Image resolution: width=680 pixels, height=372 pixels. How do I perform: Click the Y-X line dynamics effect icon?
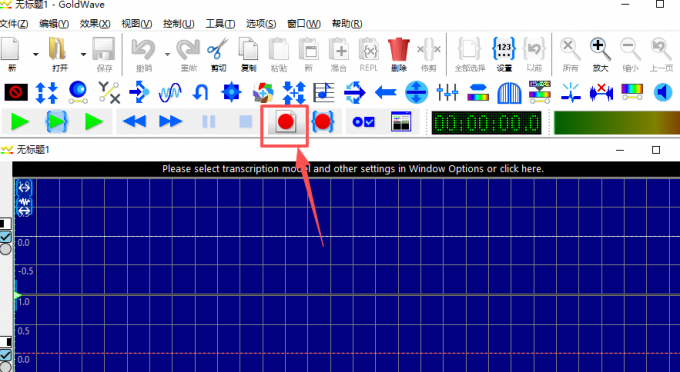(x=109, y=92)
